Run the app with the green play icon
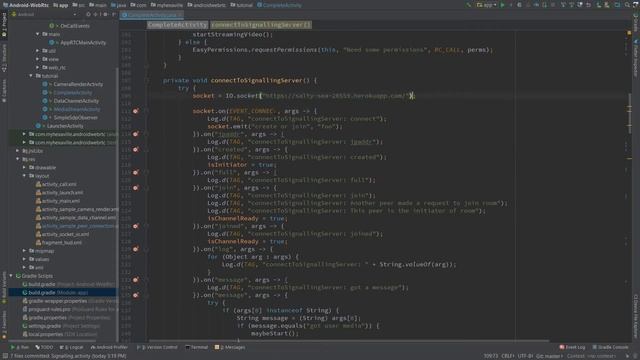This screenshot has height=360, width=640. tap(502, 5)
